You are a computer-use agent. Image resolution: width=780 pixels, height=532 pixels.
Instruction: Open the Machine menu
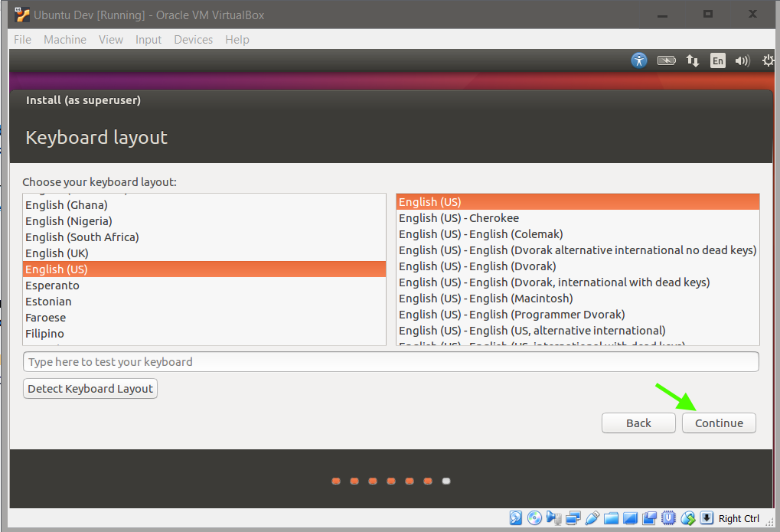coord(64,39)
